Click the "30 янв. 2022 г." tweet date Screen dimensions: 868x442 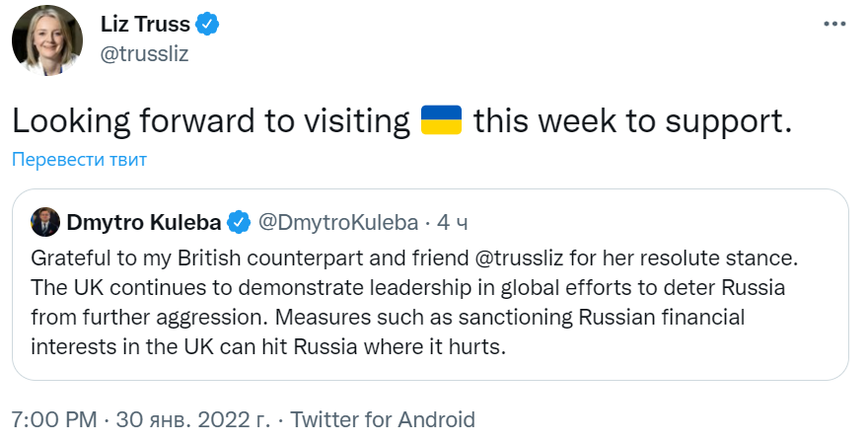coord(192,419)
